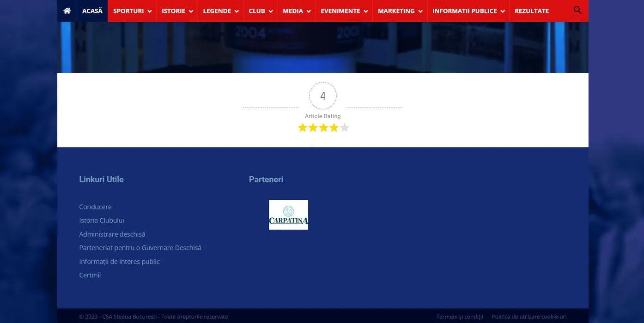Screen dimensions: 644x323
Task: Click the fifth gray rating star
Action: pos(345,128)
